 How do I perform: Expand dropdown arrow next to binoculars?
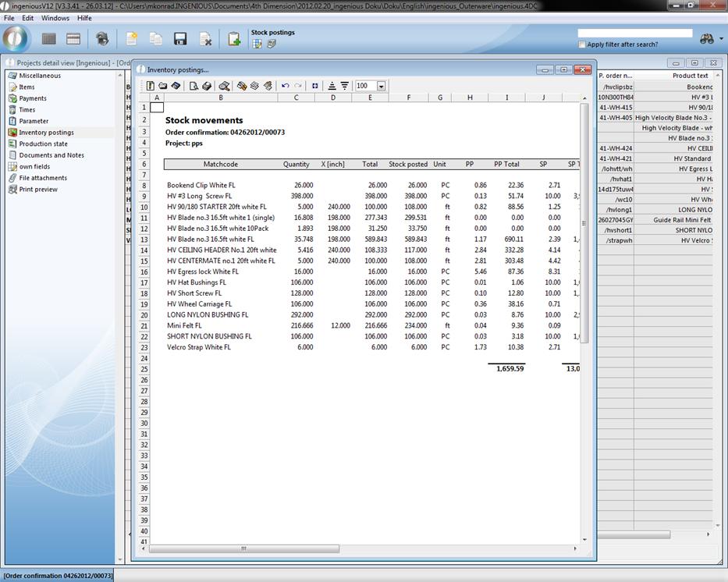[720, 39]
